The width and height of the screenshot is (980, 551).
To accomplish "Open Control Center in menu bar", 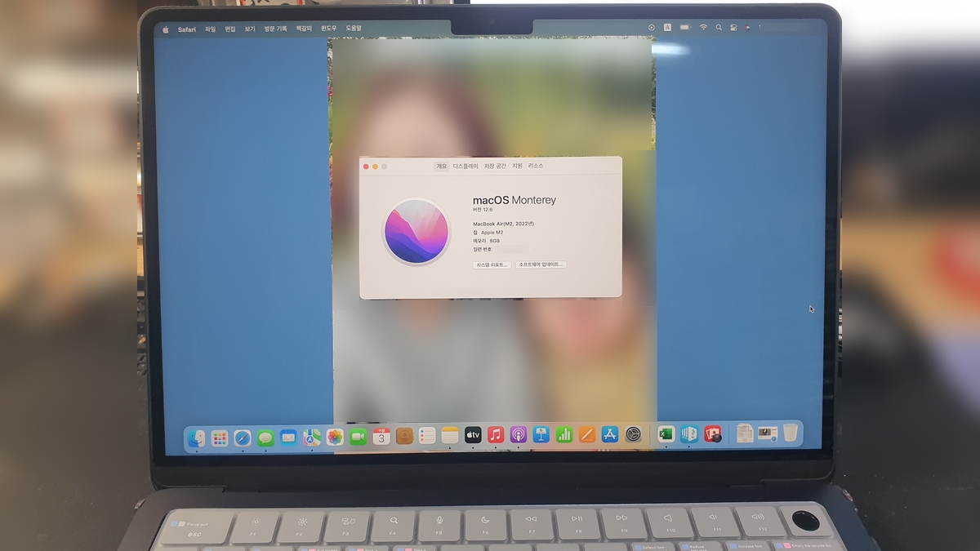I will click(x=733, y=27).
